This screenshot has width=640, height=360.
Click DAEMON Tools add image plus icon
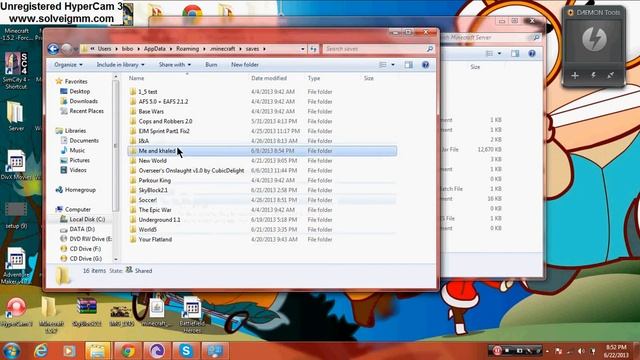click(575, 76)
